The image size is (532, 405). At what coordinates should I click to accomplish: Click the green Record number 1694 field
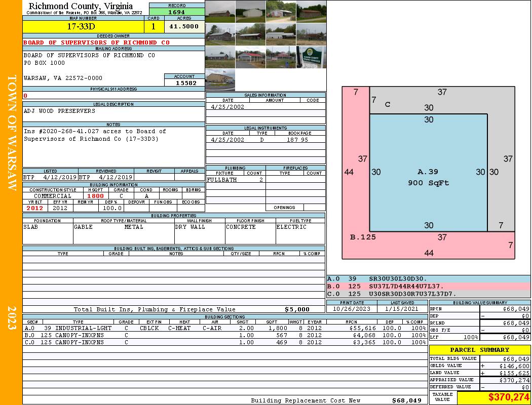click(x=177, y=12)
